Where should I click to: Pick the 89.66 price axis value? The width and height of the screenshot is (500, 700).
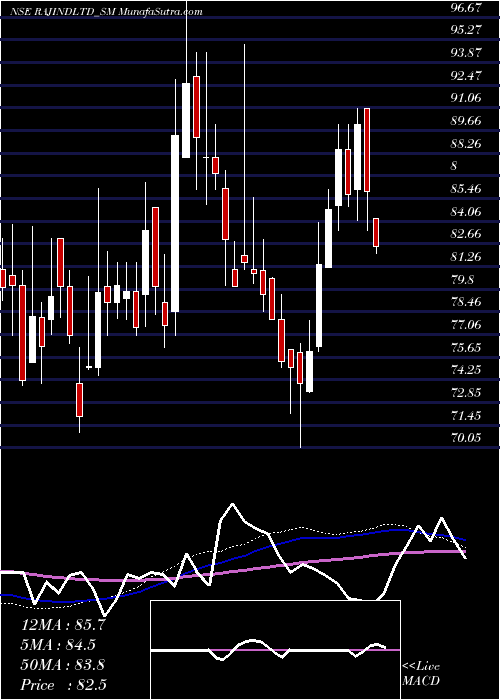(x=467, y=121)
